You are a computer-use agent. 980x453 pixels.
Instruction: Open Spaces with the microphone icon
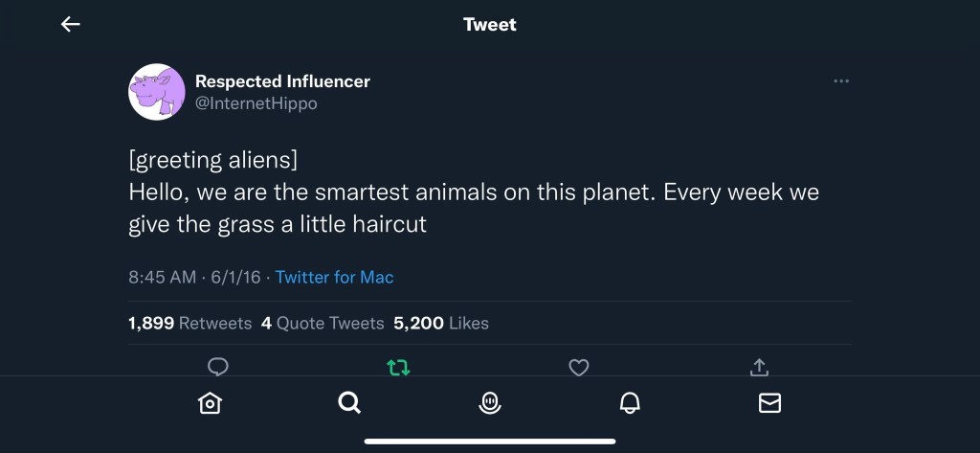[490, 403]
